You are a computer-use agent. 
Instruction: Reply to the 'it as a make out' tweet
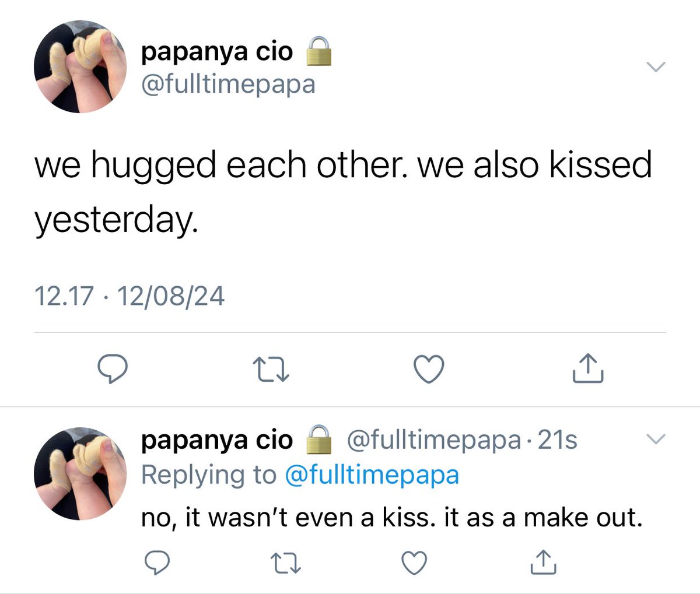coord(156,563)
